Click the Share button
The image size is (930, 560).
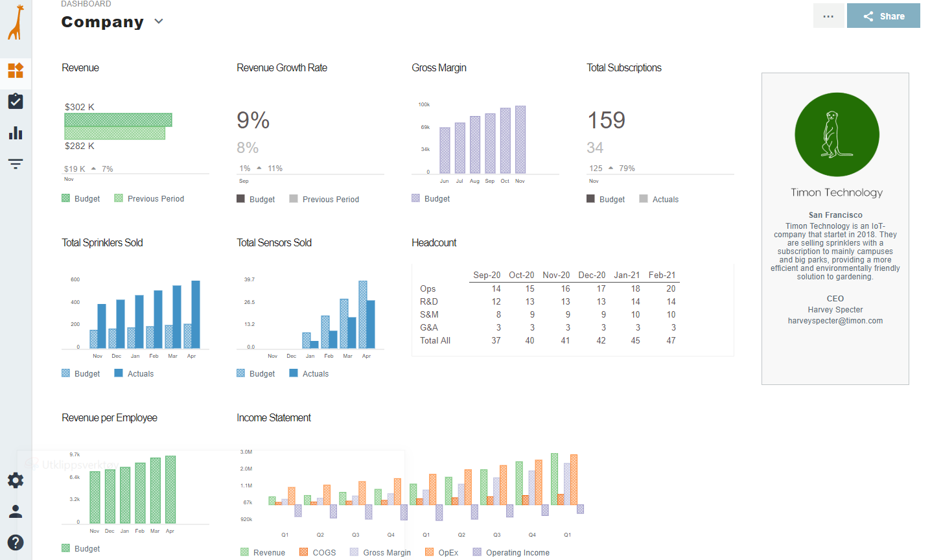coord(883,16)
